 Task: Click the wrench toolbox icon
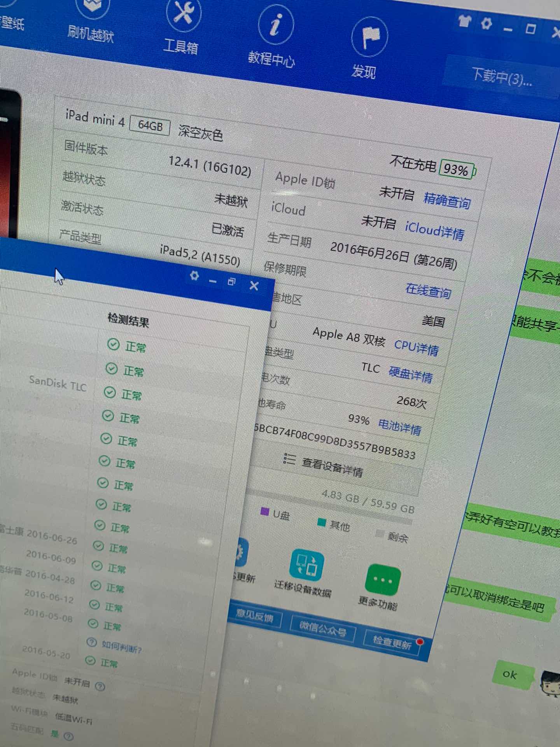coord(184,12)
